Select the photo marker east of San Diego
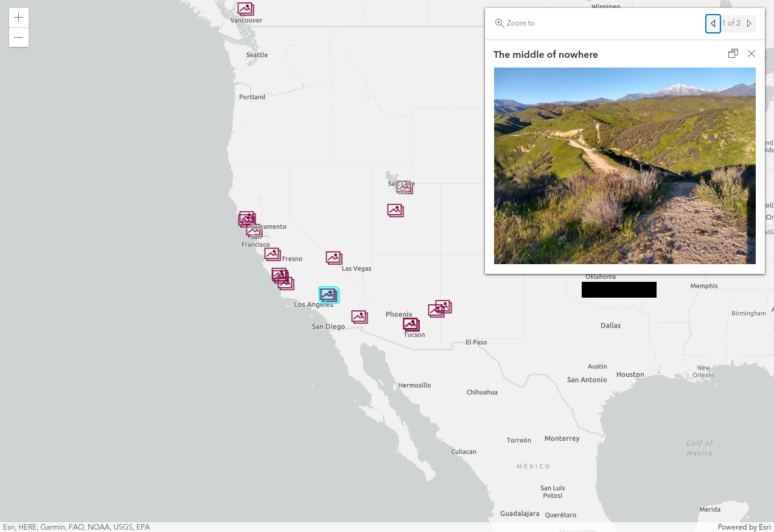This screenshot has height=532, width=774. click(x=360, y=317)
